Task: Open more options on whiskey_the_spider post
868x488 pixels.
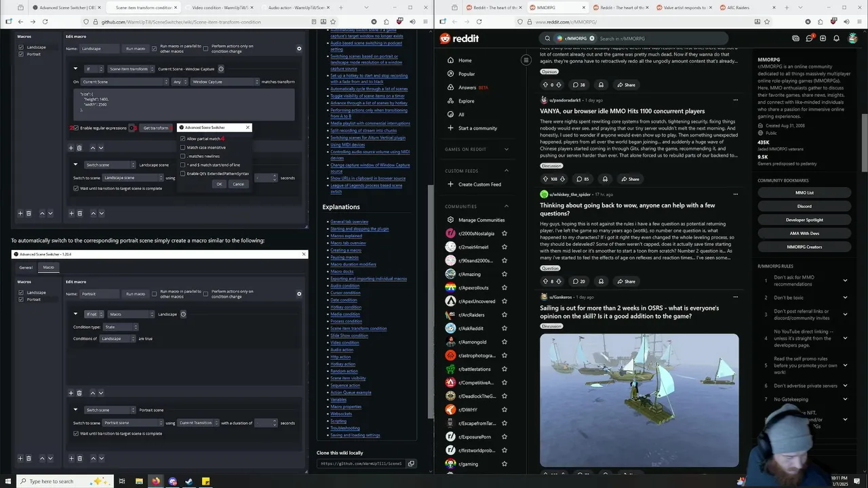Action: 735,195
